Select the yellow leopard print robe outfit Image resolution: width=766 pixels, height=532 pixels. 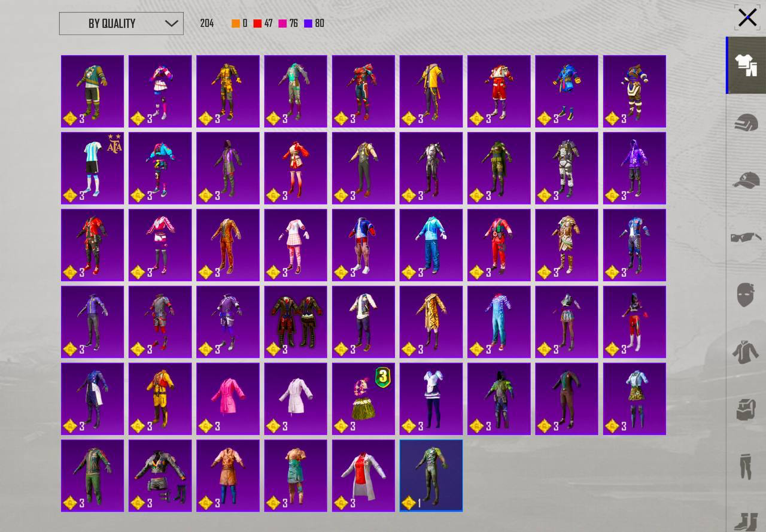pyautogui.click(x=431, y=322)
